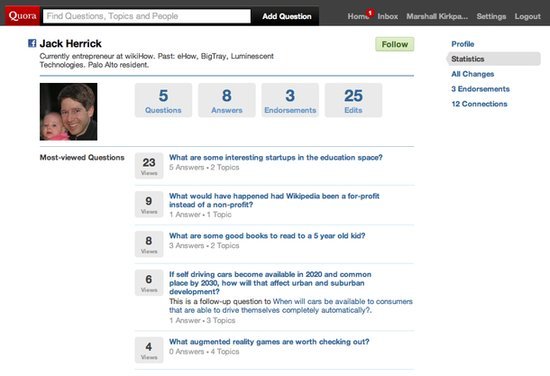This screenshot has height=376, width=550.
Task: Open All Changes in sidebar
Action: point(472,74)
